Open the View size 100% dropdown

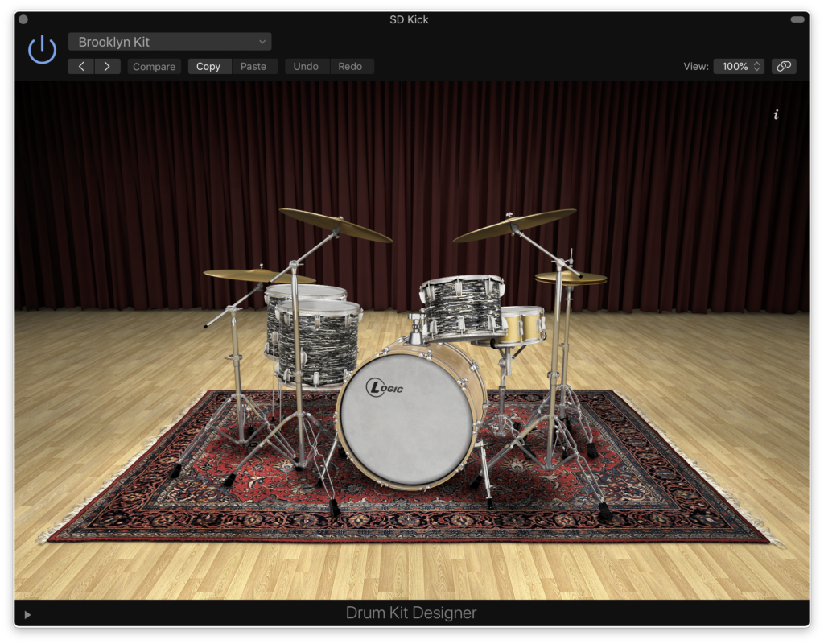739,67
